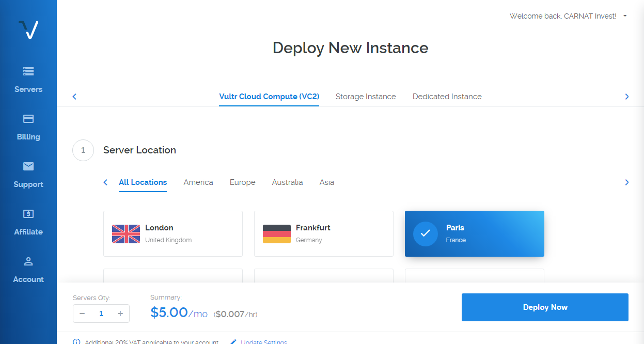Click the Summary label
This screenshot has width=644, height=344.
[x=166, y=298]
